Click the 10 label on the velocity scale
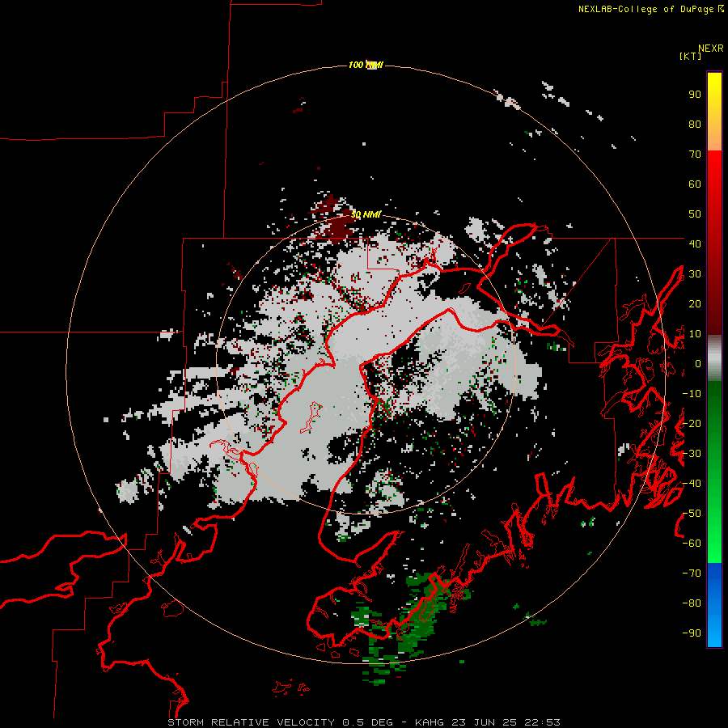 point(695,334)
